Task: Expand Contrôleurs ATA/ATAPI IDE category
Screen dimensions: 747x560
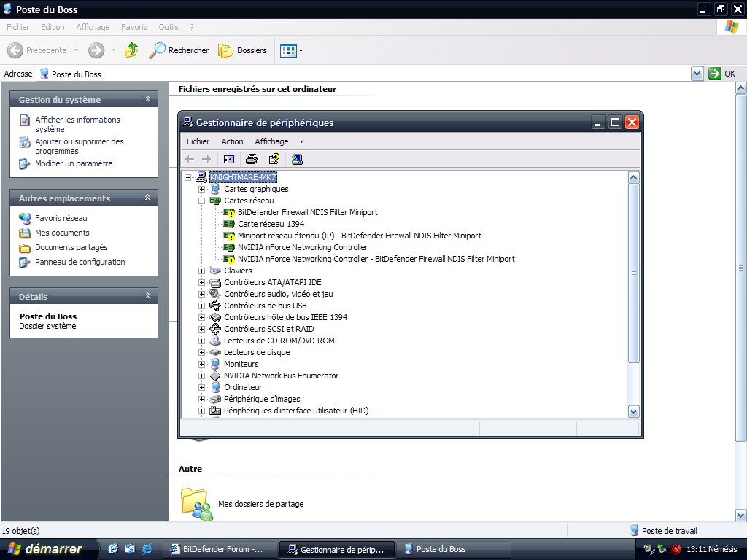Action: tap(201, 282)
